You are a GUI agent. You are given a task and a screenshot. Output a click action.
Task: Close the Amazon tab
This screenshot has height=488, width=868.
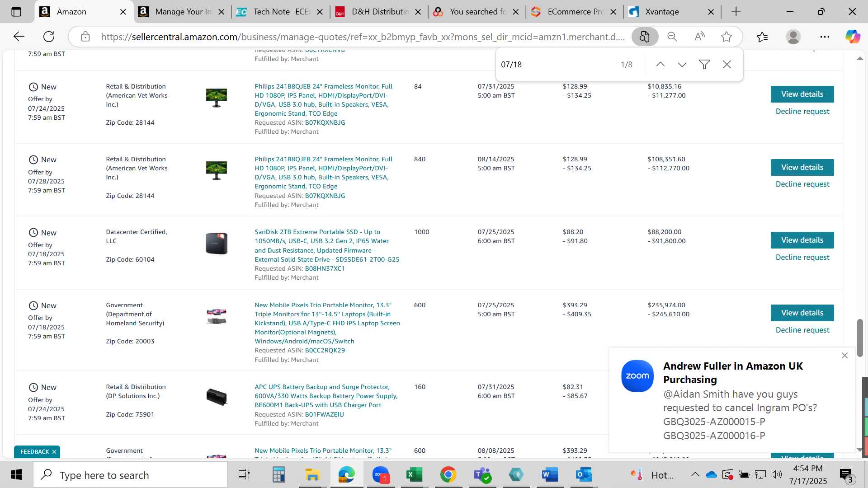tap(123, 12)
